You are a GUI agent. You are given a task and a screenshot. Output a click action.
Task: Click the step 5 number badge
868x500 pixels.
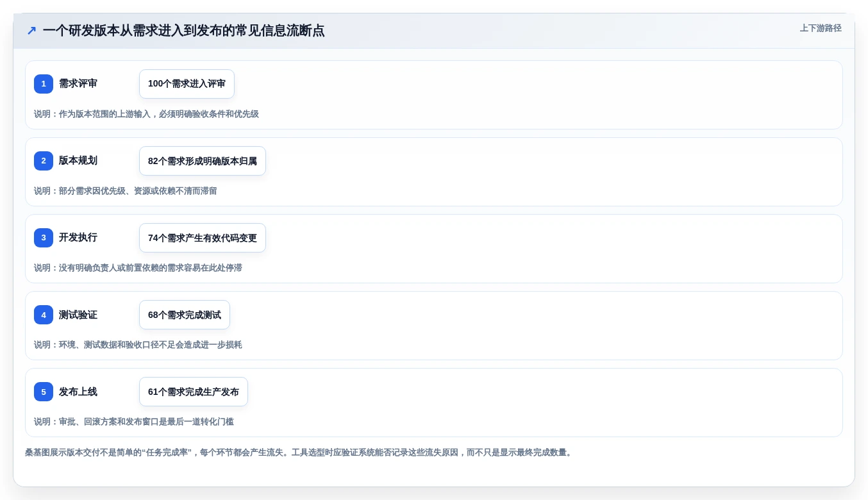coord(44,392)
